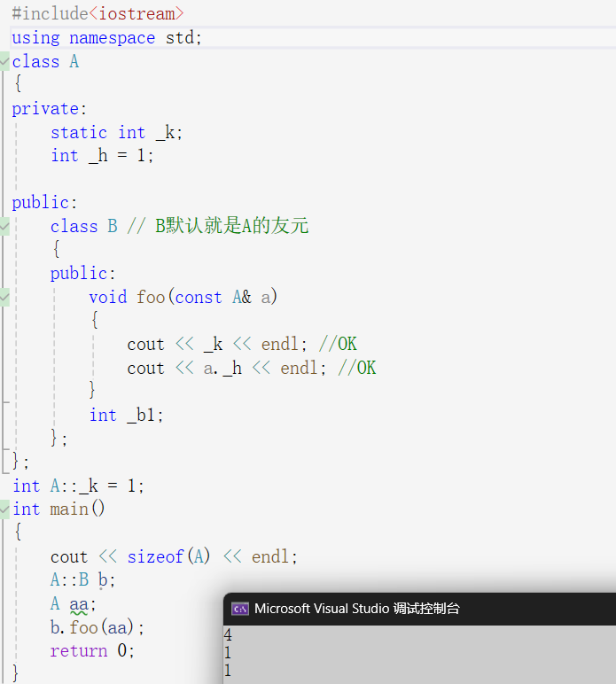Collapse the void foo function block
The image size is (616, 684).
click(4, 297)
